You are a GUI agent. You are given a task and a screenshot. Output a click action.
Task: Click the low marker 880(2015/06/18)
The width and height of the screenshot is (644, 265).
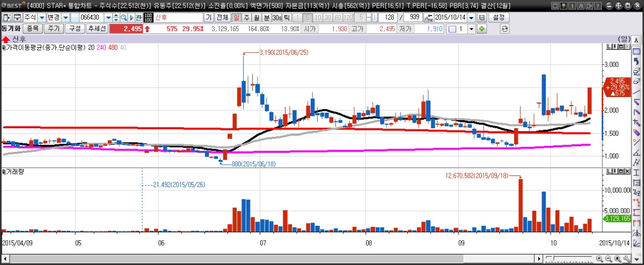(x=253, y=164)
